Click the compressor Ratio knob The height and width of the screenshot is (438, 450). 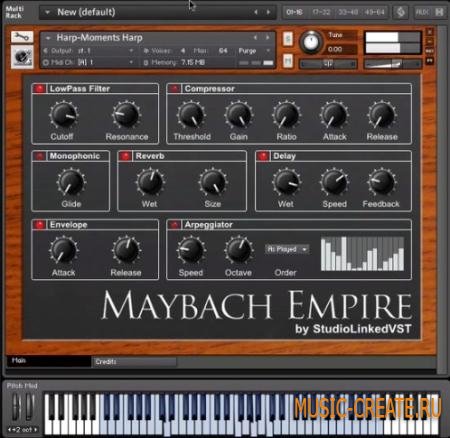[286, 115]
